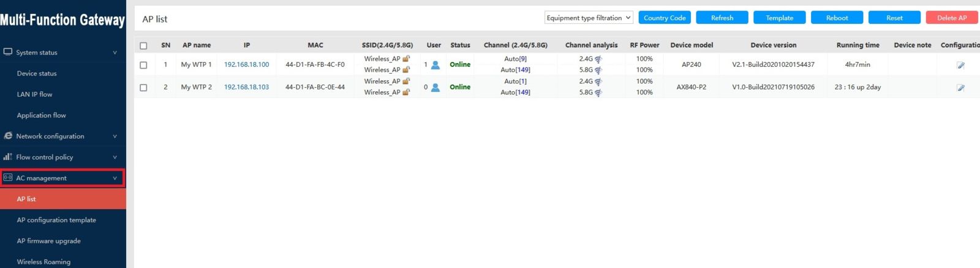
Task: Open the Equipment type filtration dropdown
Action: pyautogui.click(x=589, y=18)
